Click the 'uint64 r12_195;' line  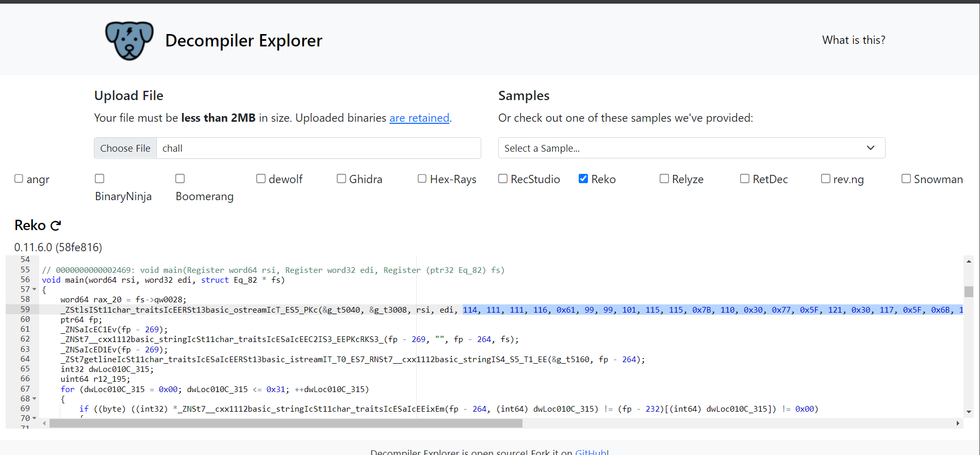point(95,379)
